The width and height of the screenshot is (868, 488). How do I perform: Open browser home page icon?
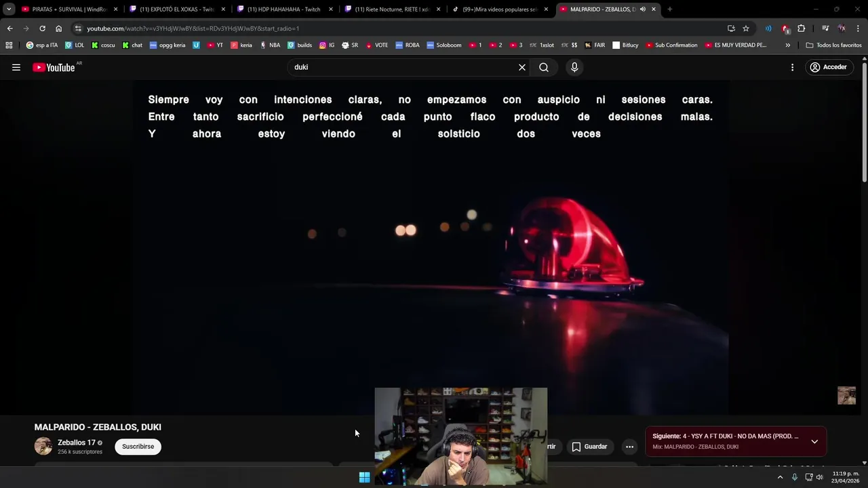coord(58,28)
